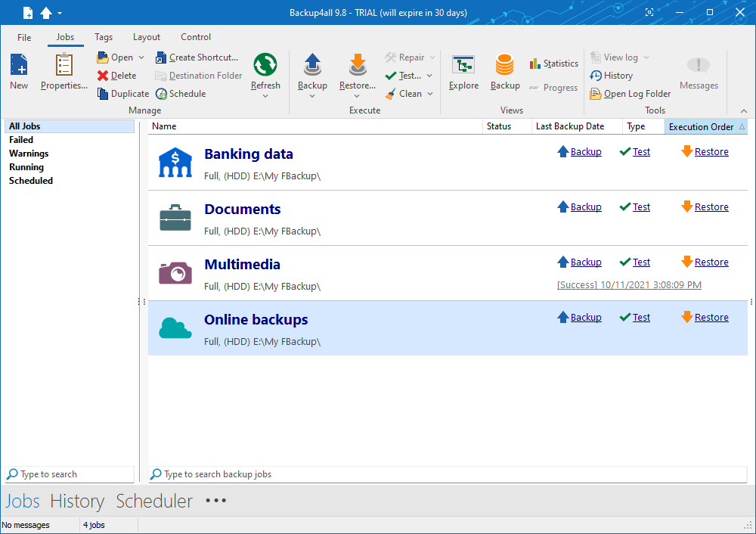This screenshot has height=534, width=756.
Task: Switch to the Explore view
Action: [464, 71]
